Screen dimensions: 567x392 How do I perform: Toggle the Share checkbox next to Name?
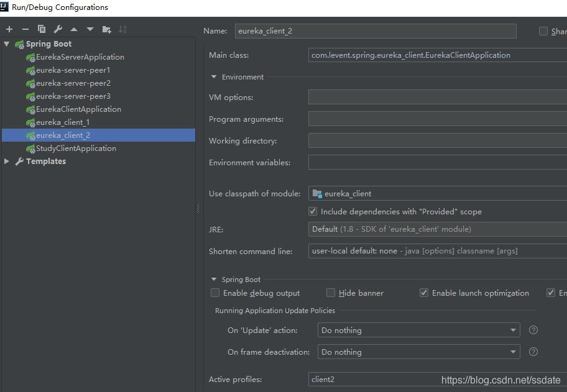coord(543,31)
